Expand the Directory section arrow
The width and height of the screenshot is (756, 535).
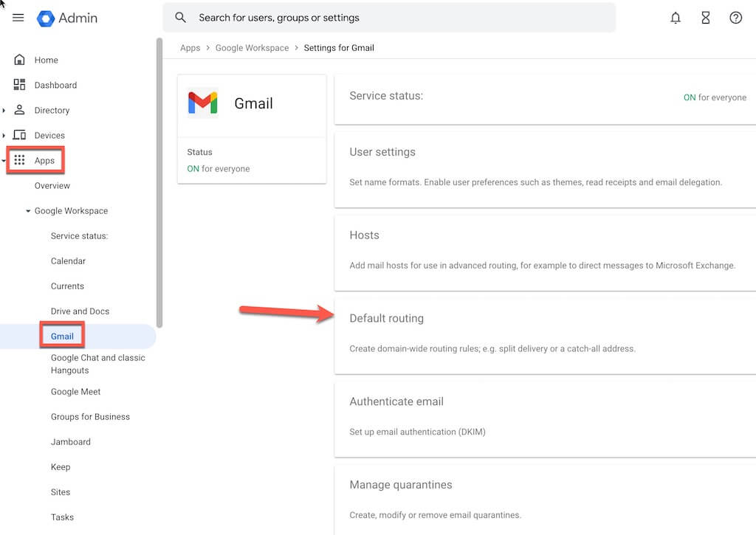[4, 111]
